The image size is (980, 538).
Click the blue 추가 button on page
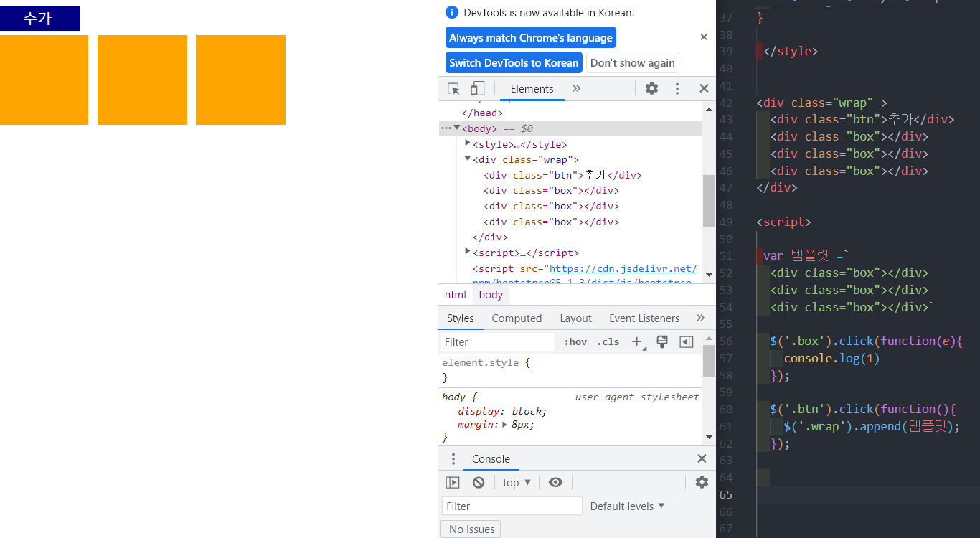(40, 19)
